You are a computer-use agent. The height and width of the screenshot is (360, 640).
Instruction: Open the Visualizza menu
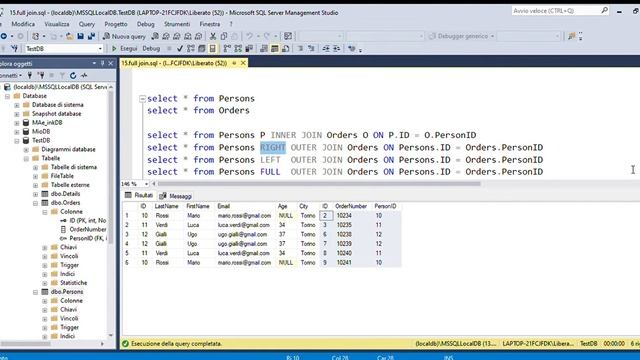pos(56,24)
